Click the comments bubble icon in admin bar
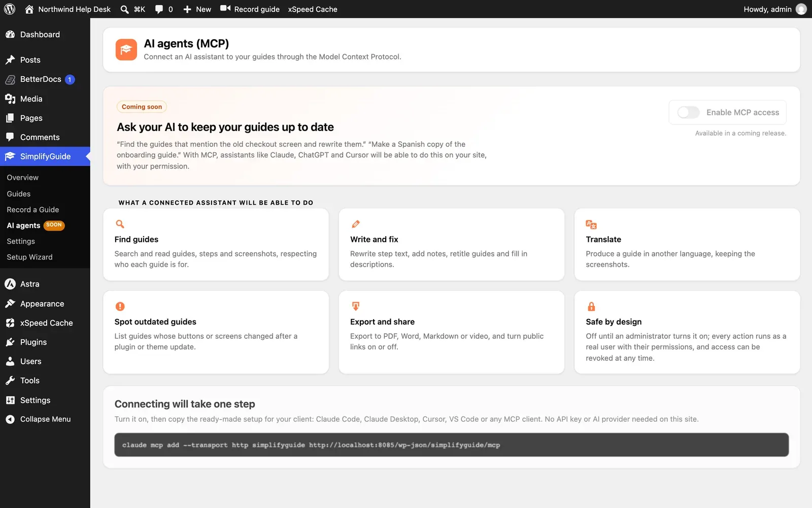 [159, 9]
